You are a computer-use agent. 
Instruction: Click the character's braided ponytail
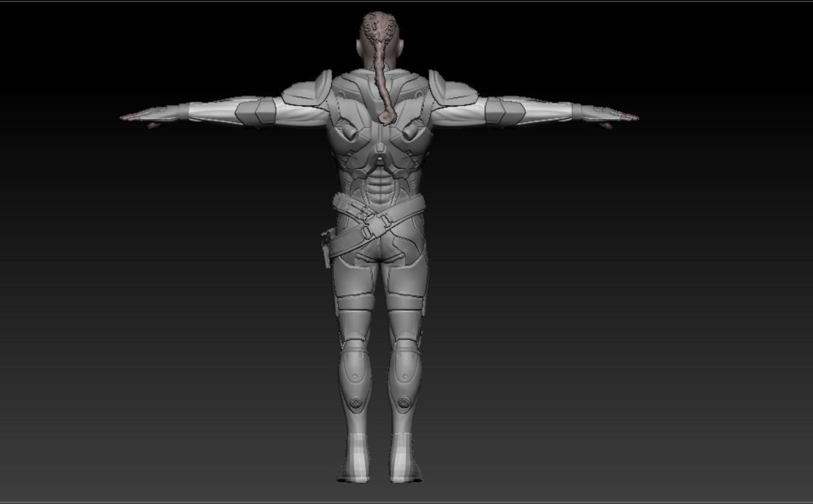[x=382, y=83]
